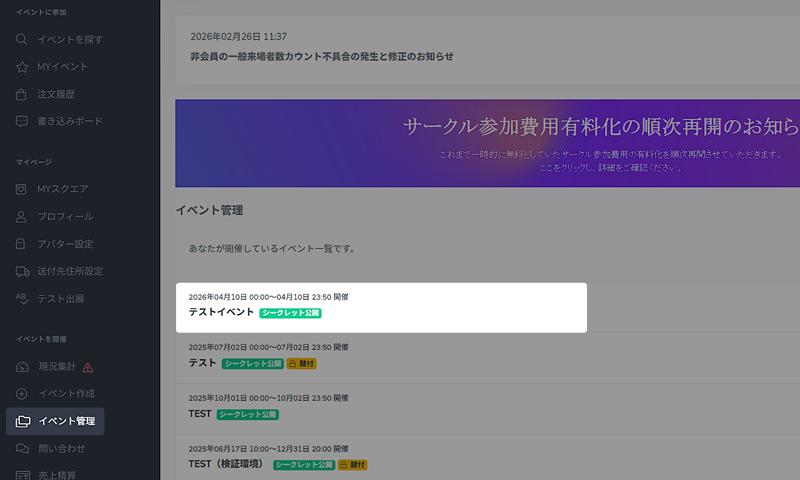800x480 pixels.
Task: Click the MYスクエア sidebar icon
Action: point(22,189)
